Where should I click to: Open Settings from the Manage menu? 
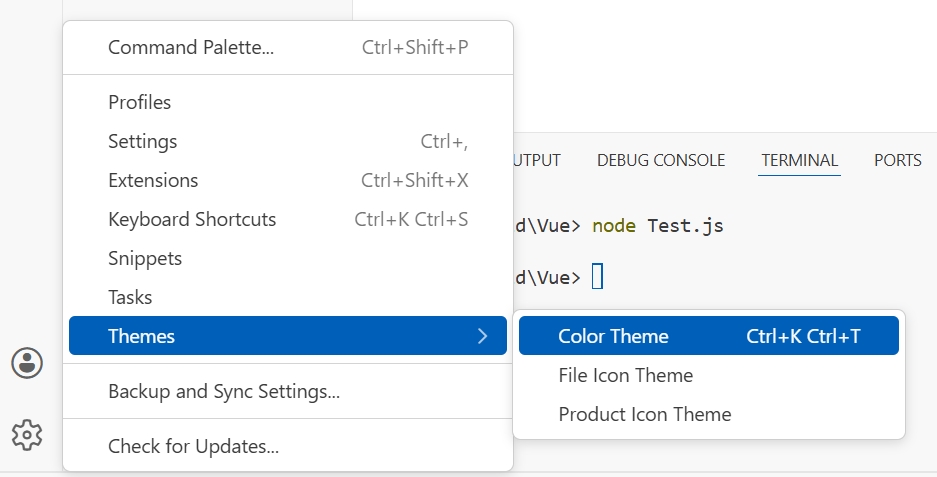coord(143,141)
